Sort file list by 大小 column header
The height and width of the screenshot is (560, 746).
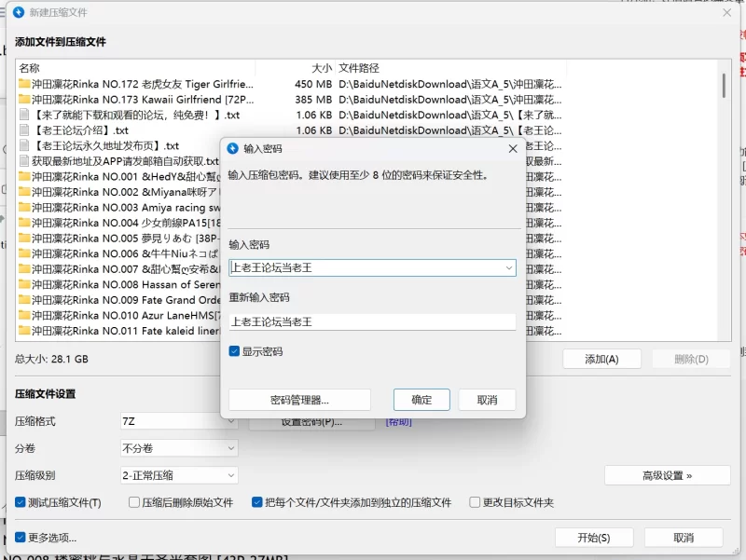point(296,68)
